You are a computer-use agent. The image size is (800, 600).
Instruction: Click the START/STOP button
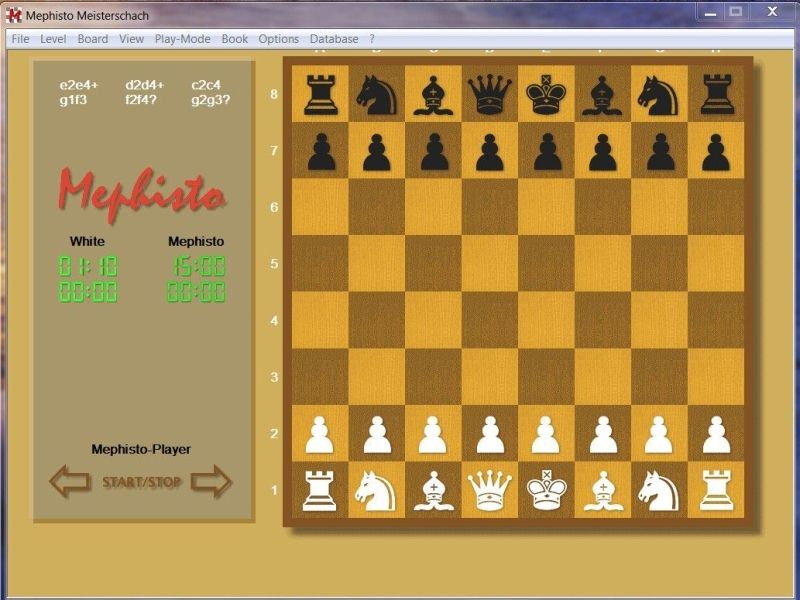coord(141,482)
